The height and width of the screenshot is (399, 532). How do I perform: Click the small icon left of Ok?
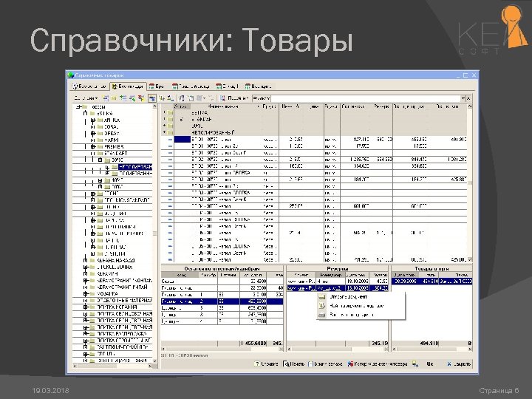click(x=415, y=364)
